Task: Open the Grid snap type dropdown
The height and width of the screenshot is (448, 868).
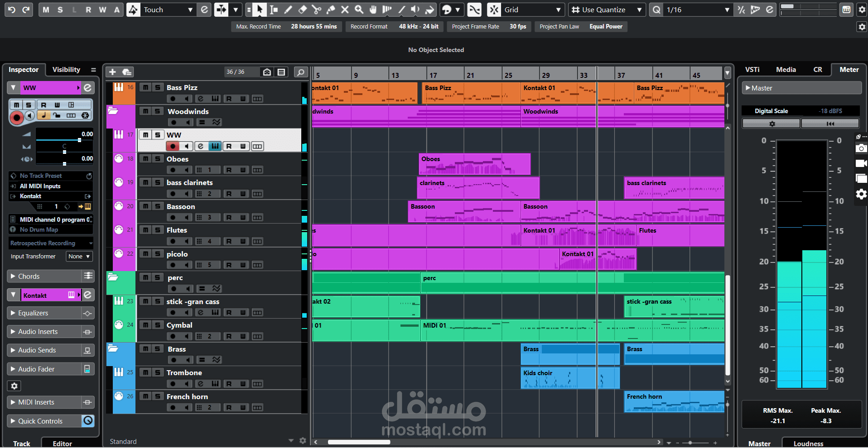Action: pos(532,10)
